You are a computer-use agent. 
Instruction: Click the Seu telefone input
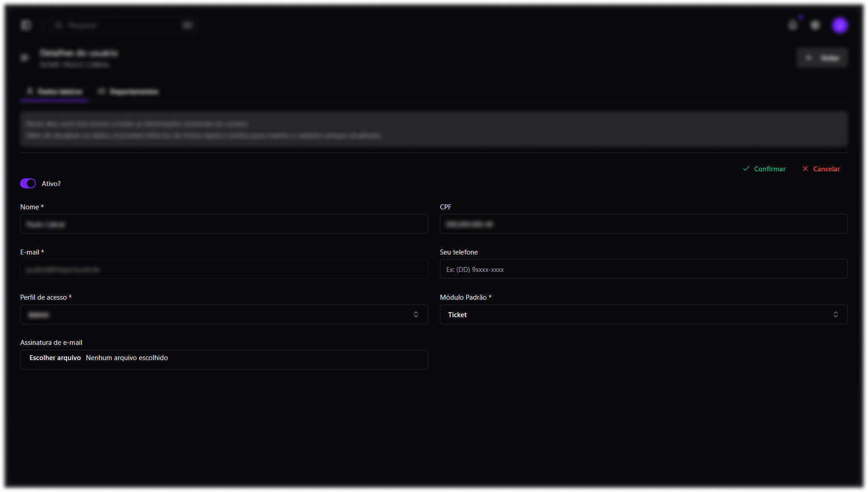point(643,269)
